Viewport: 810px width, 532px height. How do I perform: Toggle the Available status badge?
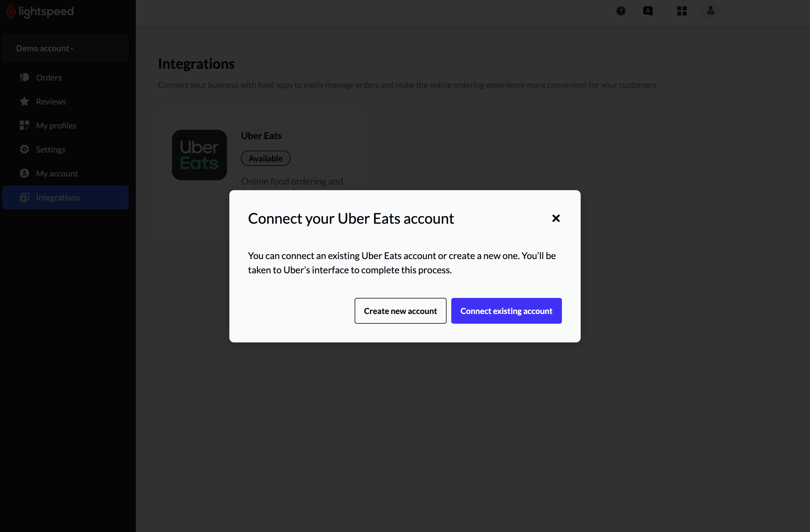pyautogui.click(x=265, y=158)
